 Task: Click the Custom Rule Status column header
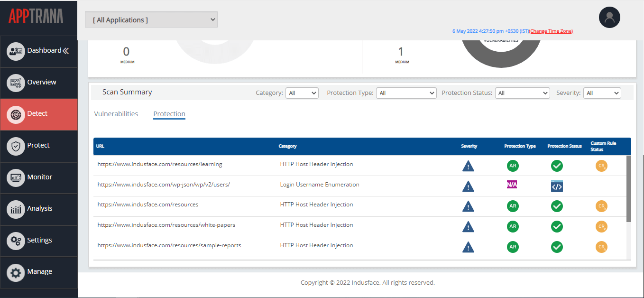pyautogui.click(x=603, y=146)
